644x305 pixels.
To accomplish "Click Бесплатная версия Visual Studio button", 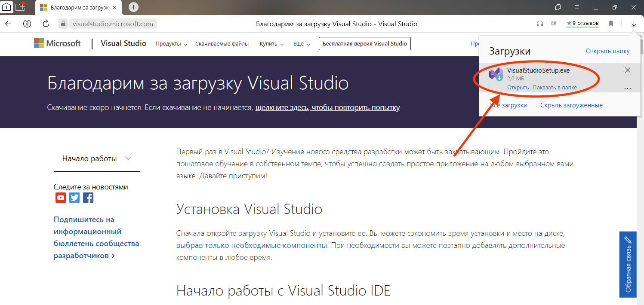I will click(x=364, y=44).
